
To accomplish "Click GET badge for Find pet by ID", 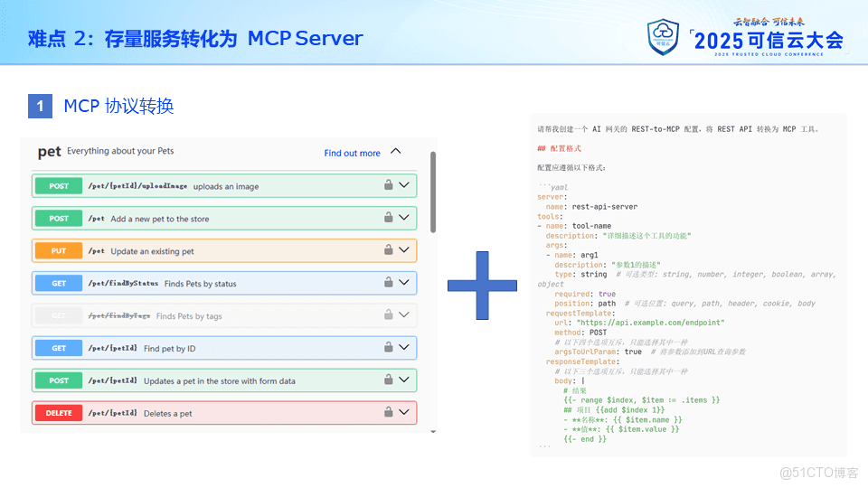I will (x=59, y=348).
